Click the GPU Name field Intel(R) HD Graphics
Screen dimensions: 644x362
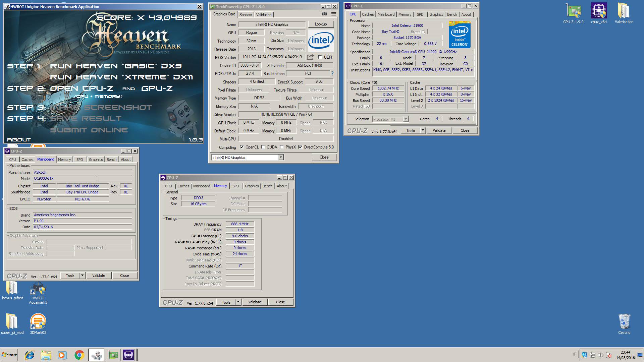[x=272, y=24]
